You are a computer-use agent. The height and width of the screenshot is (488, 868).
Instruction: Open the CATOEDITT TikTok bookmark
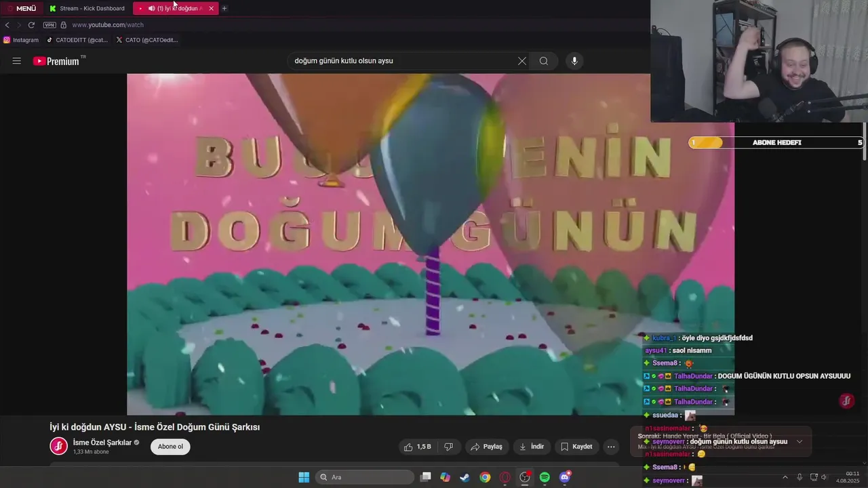pos(77,40)
